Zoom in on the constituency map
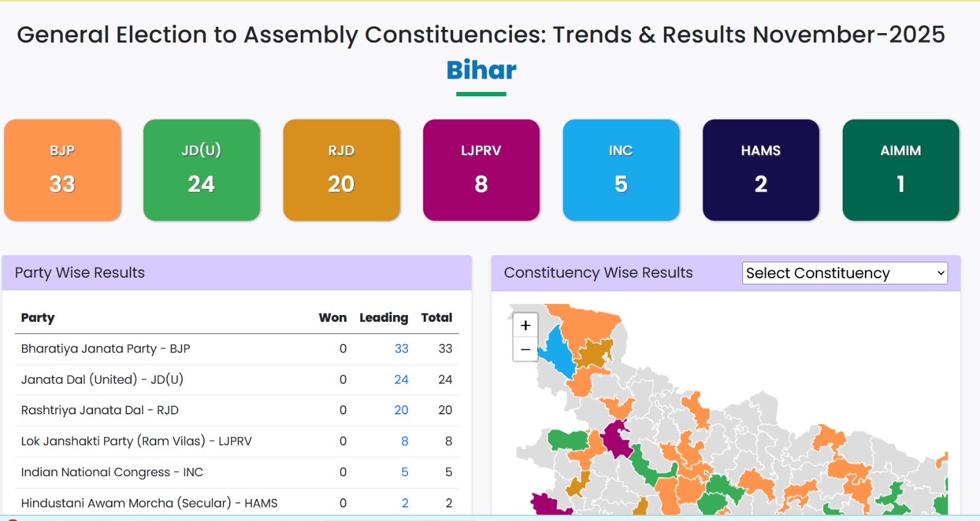Screen dimensions: 980x521 [526, 325]
